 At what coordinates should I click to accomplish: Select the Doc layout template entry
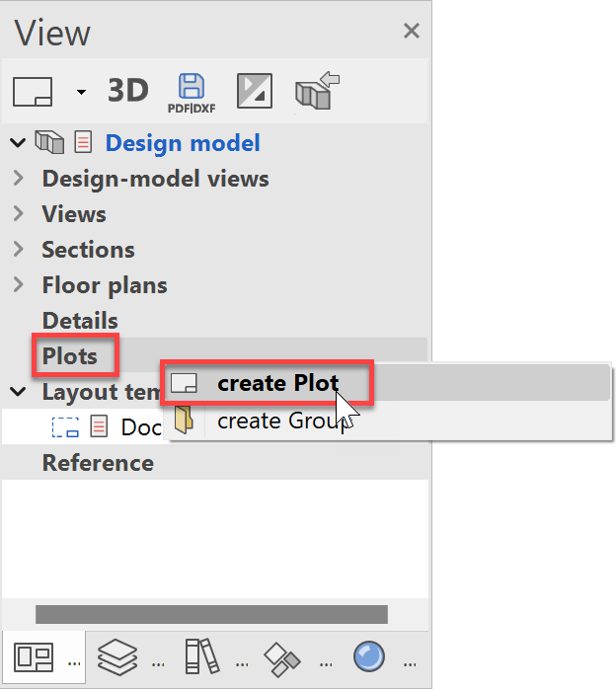coord(141,427)
